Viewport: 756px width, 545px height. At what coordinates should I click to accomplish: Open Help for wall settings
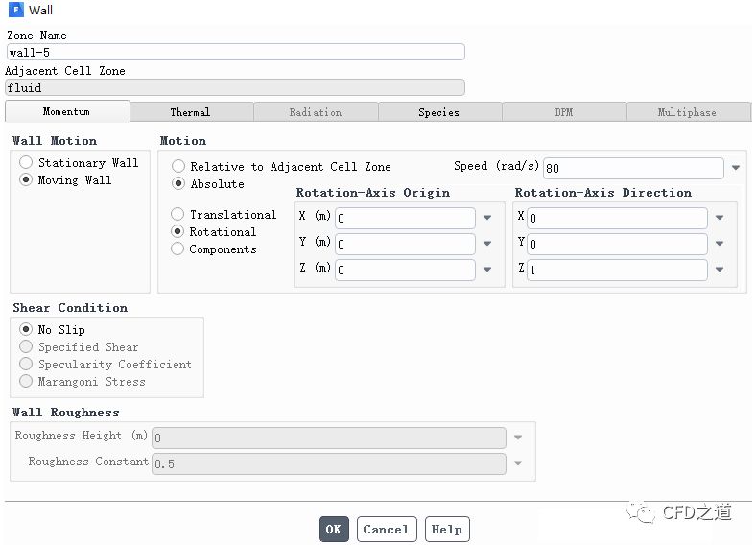[x=446, y=529]
